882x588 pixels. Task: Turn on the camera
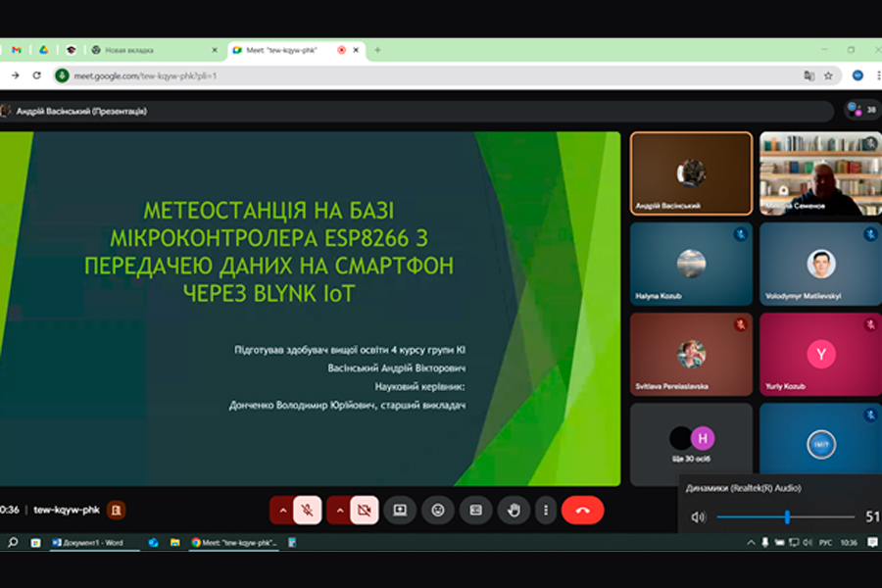(x=365, y=511)
